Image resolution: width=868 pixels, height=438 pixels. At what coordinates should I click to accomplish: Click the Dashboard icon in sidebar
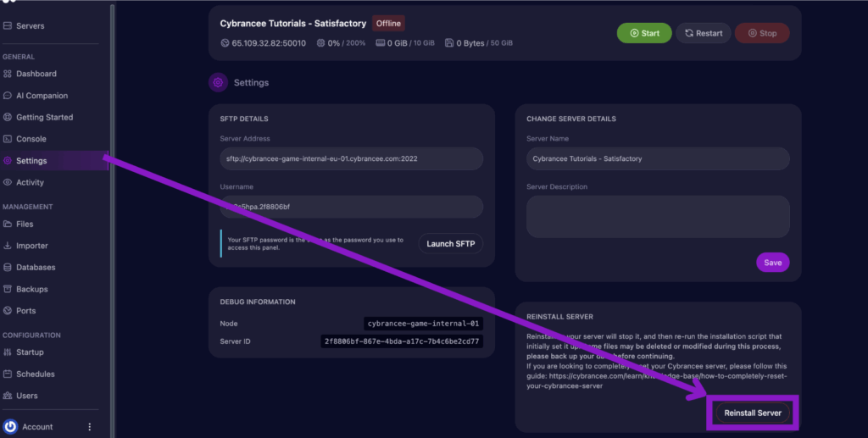pyautogui.click(x=8, y=74)
